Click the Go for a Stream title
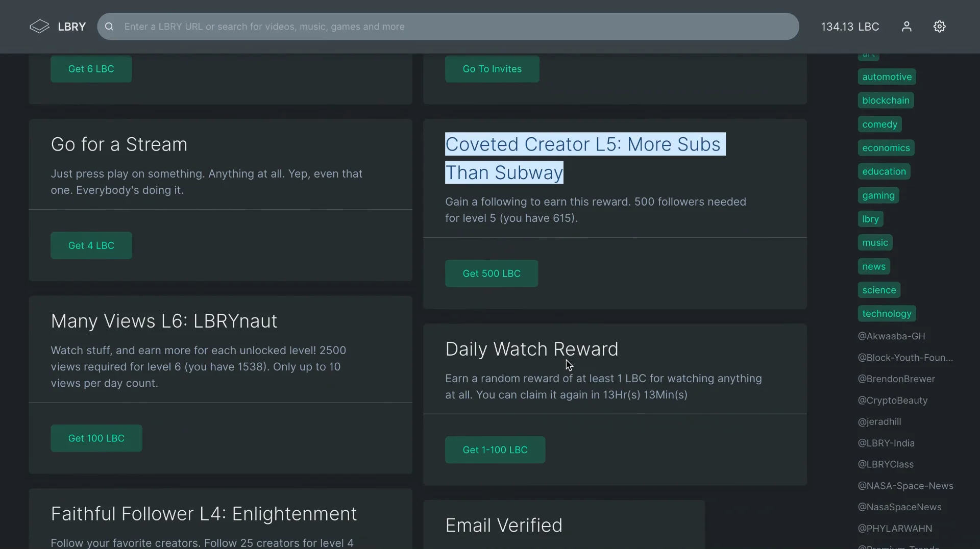 coord(119,144)
